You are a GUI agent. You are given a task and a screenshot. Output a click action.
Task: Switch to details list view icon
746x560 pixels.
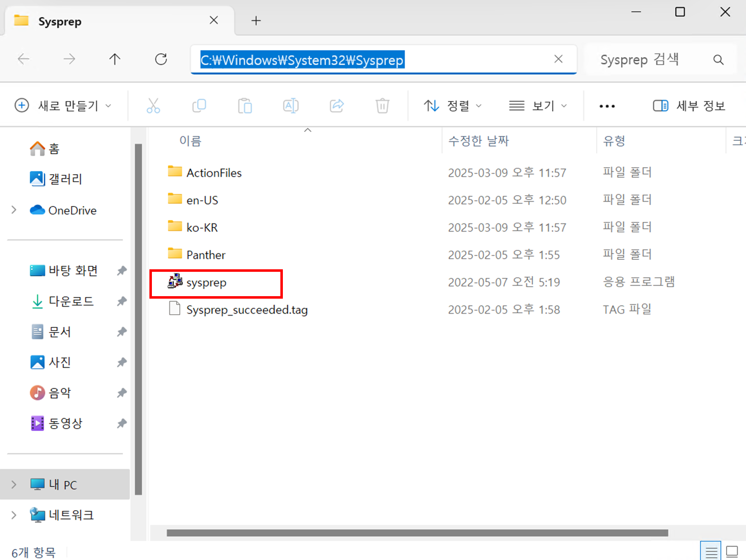click(x=711, y=552)
